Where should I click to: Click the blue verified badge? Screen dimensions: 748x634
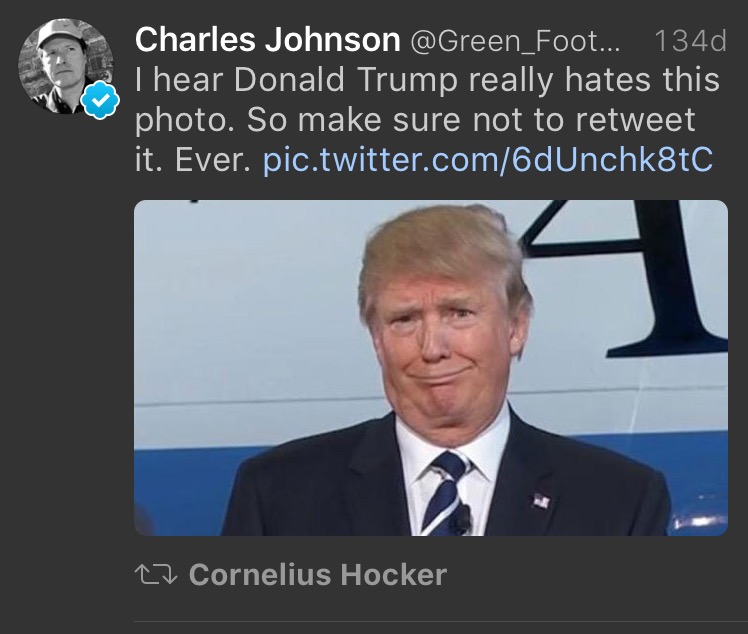[99, 103]
